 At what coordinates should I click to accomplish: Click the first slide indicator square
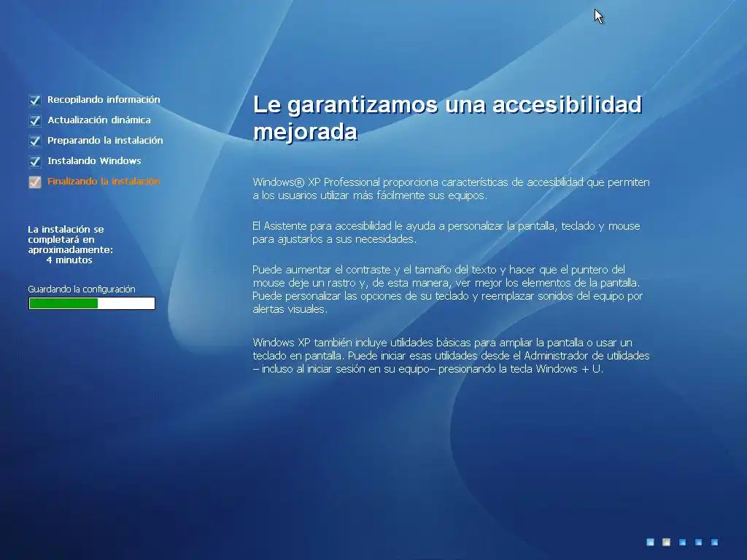click(650, 542)
